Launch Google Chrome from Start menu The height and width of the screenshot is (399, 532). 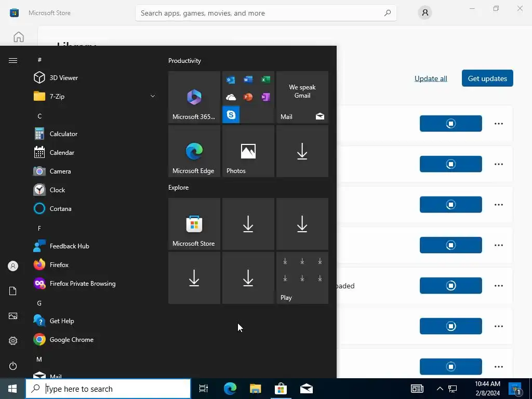tap(94, 340)
